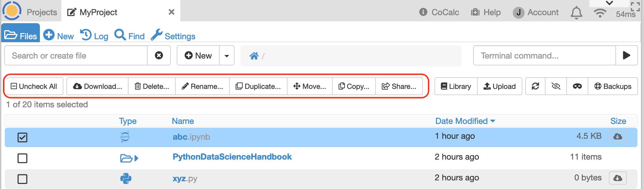
Task: Open the Log tab
Action: click(x=94, y=36)
